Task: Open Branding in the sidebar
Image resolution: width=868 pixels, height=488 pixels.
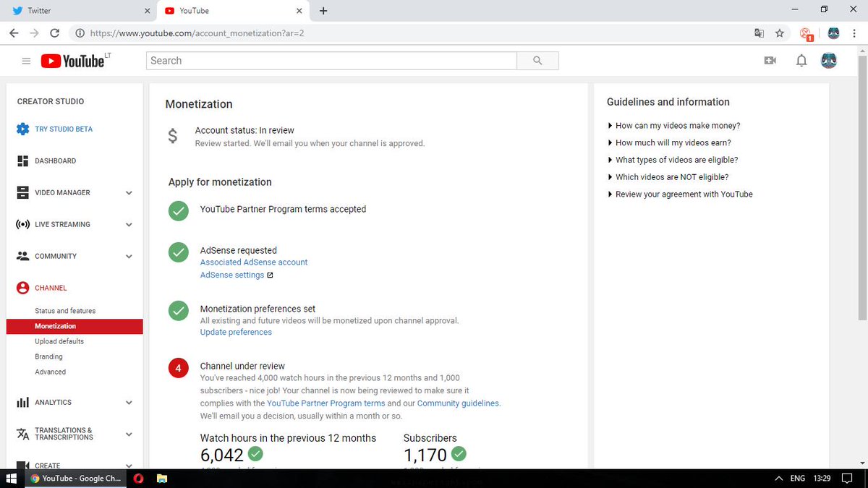Action: 48,356
